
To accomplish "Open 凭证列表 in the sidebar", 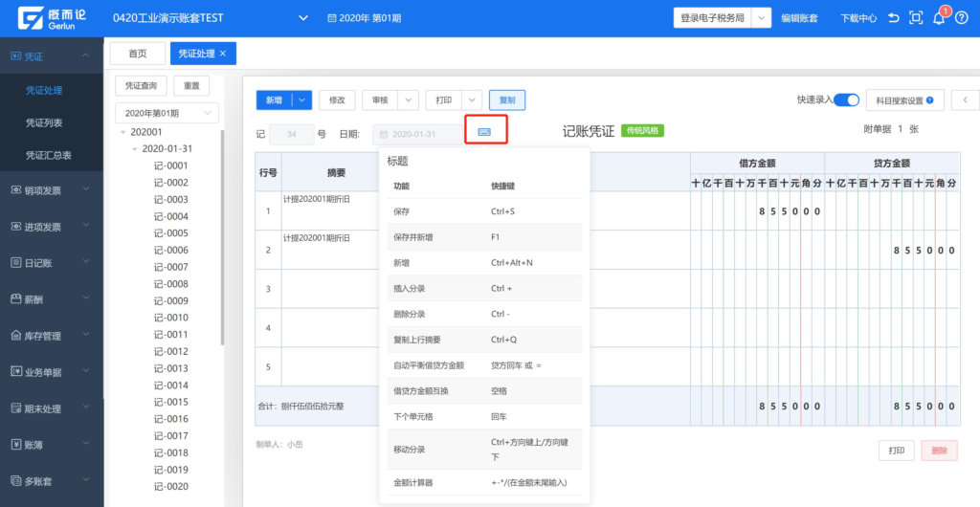I will point(44,123).
